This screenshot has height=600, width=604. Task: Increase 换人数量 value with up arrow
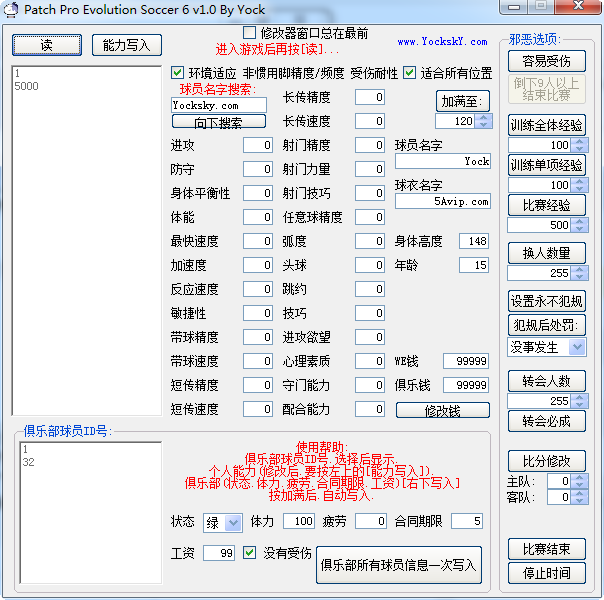click(x=579, y=270)
